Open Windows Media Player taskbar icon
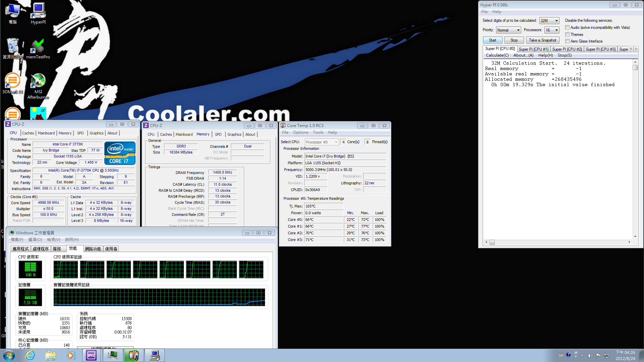Image resolution: width=644 pixels, height=362 pixels. (x=70, y=355)
